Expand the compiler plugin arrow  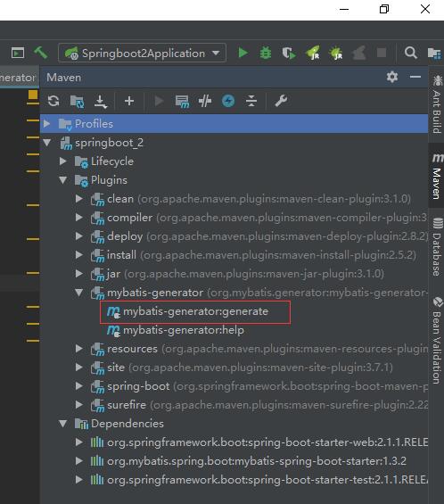click(x=79, y=218)
